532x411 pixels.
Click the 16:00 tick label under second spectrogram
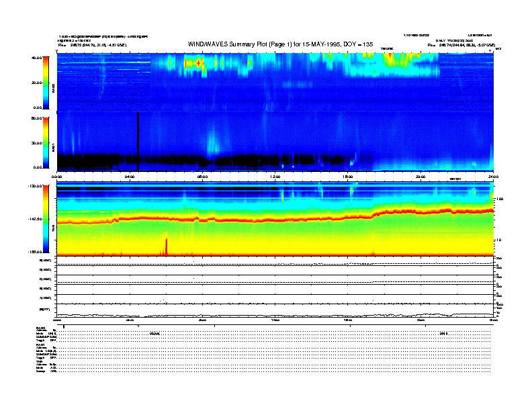pos(348,177)
